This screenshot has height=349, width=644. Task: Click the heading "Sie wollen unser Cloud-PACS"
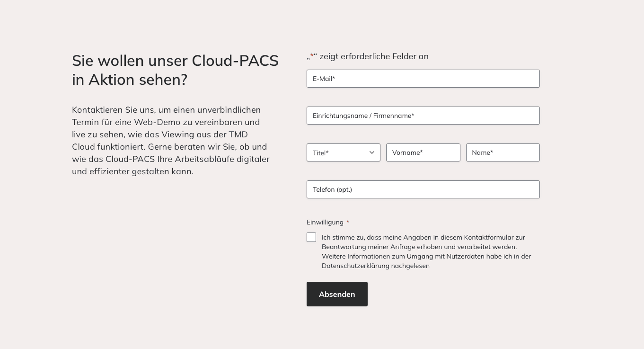[175, 61]
